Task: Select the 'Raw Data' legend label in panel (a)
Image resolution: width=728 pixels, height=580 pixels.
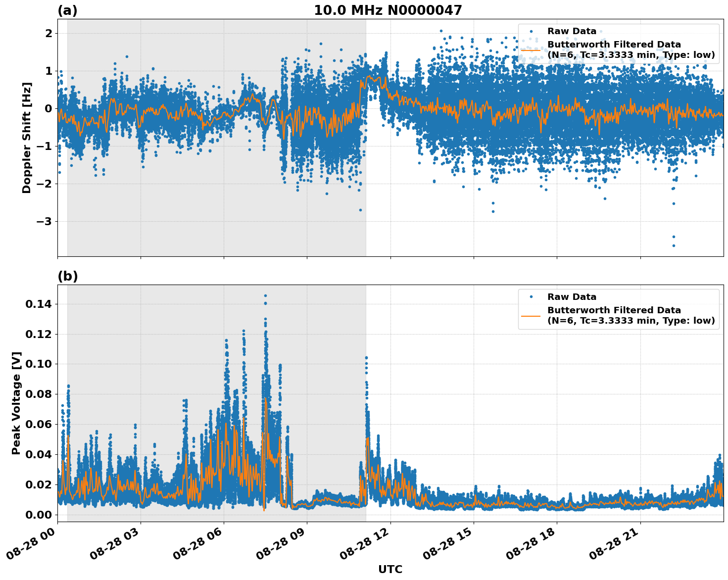Action: tap(572, 30)
